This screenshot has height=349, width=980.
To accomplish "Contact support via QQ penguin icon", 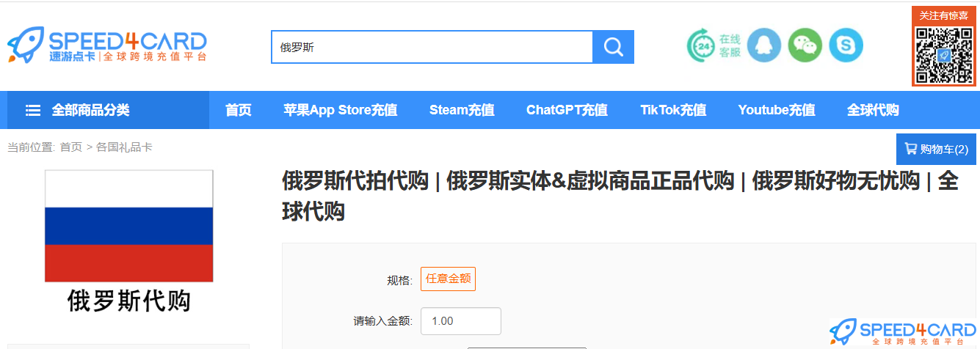I will pos(764,45).
